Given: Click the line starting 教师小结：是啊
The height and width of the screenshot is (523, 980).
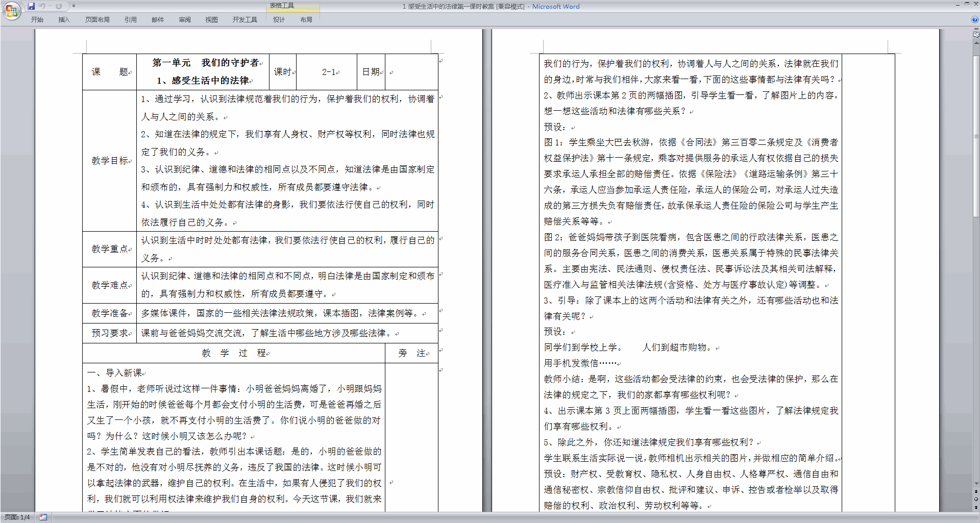Looking at the screenshot, I should click(x=691, y=379).
